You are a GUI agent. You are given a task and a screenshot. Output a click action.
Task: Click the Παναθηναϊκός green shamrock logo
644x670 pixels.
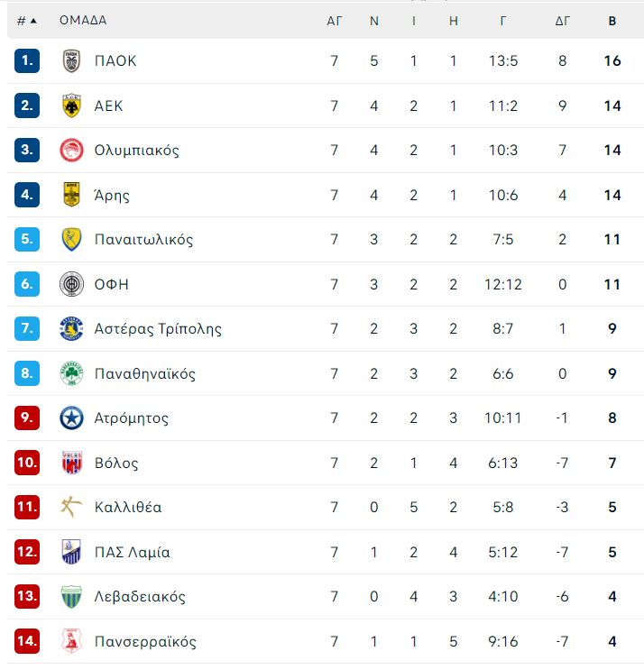tap(71, 373)
